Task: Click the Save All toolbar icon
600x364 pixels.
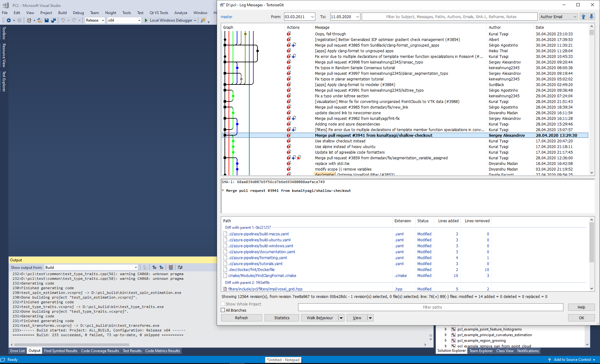Action: click(54, 20)
